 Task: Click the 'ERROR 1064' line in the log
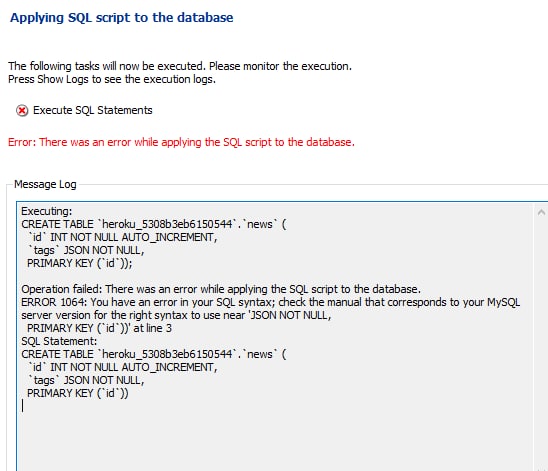point(271,302)
